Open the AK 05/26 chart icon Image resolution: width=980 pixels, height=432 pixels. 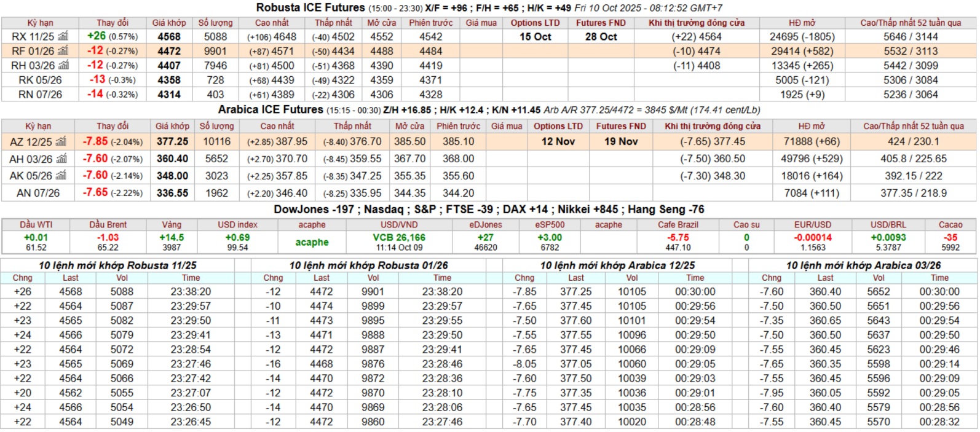coord(61,176)
